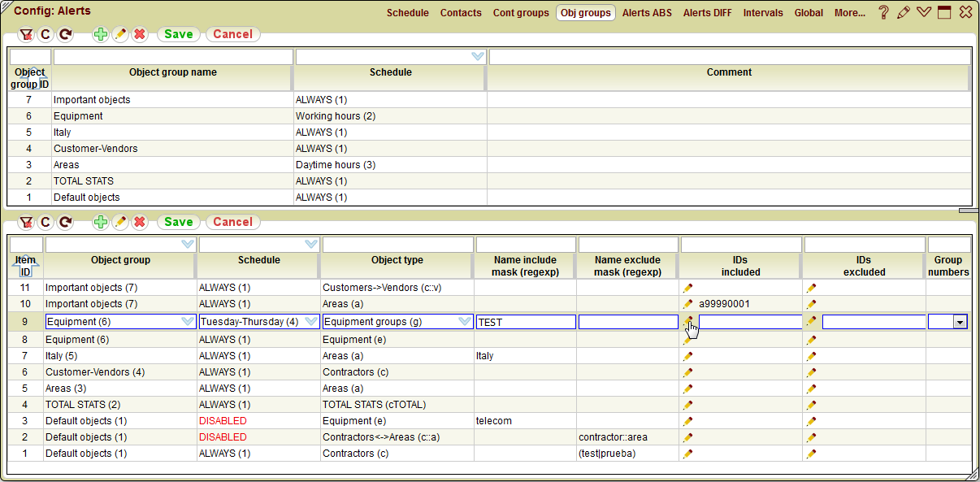This screenshot has width=980, height=482.
Task: Open the Group numbers dropdown on the editing row
Action: [959, 321]
